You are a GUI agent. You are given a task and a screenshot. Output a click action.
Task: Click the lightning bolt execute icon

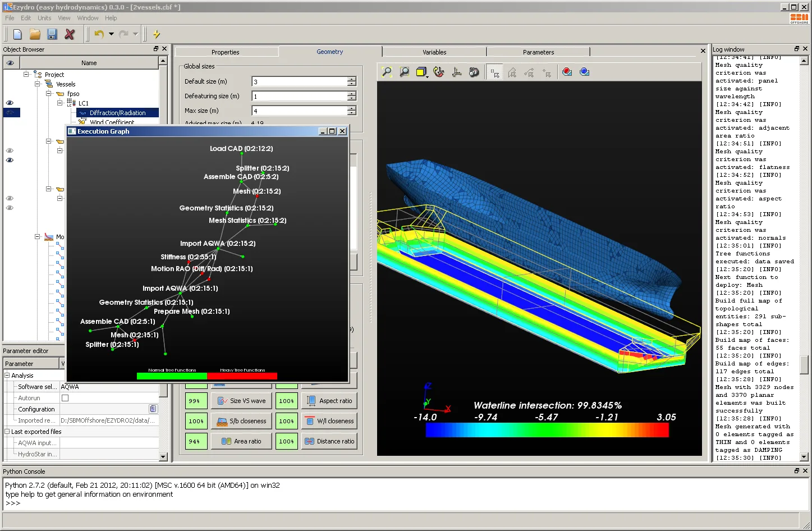pyautogui.click(x=157, y=34)
